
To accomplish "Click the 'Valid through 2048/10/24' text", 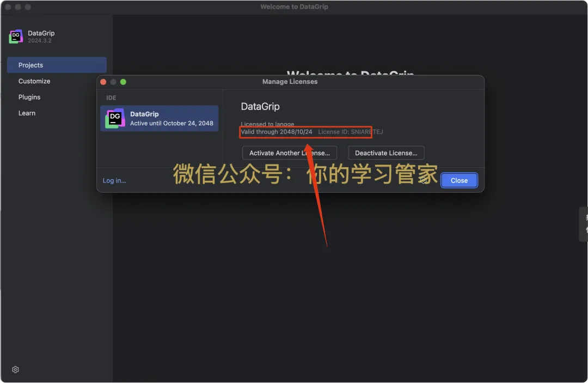I will [277, 132].
